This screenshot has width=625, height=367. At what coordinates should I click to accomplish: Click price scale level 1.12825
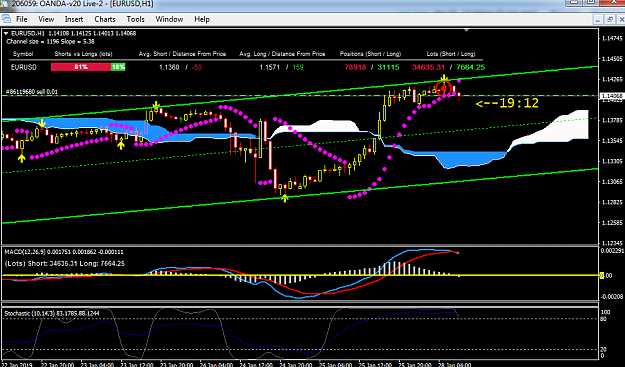[x=611, y=202]
